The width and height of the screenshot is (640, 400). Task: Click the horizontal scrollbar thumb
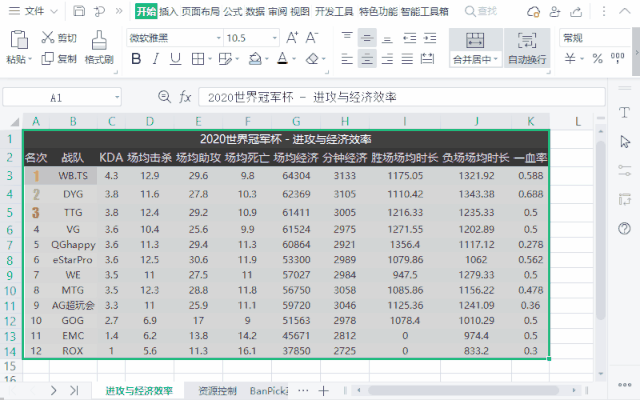click(463, 390)
